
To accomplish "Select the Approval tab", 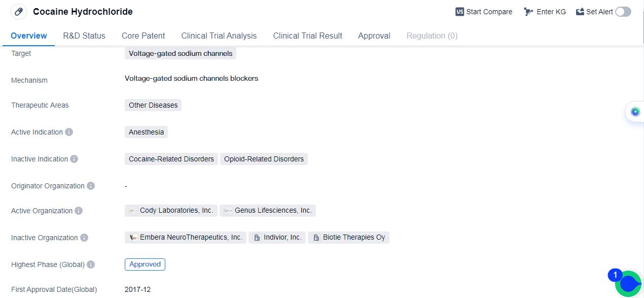I will coord(374,36).
